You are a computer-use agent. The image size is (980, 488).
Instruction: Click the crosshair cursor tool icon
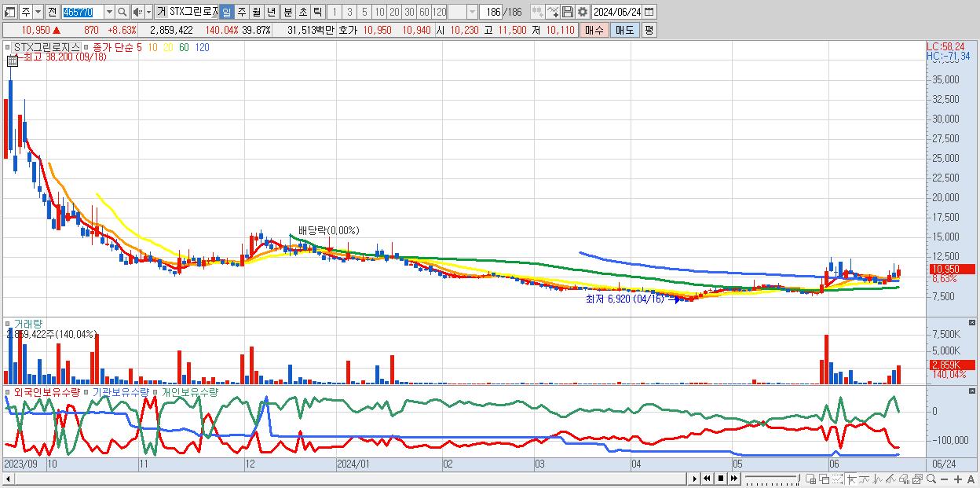pos(851,479)
